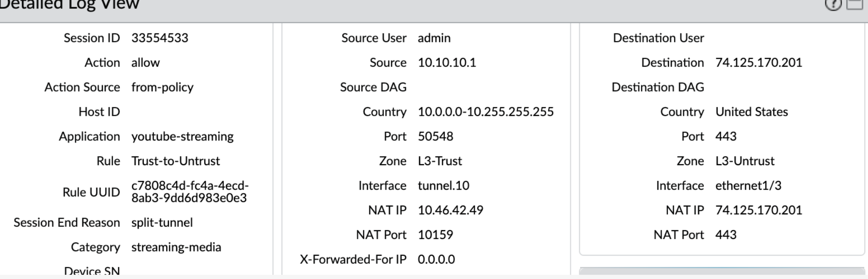Click the Rule UUID value text
Viewport: 868px width, 279px height.
[190, 192]
